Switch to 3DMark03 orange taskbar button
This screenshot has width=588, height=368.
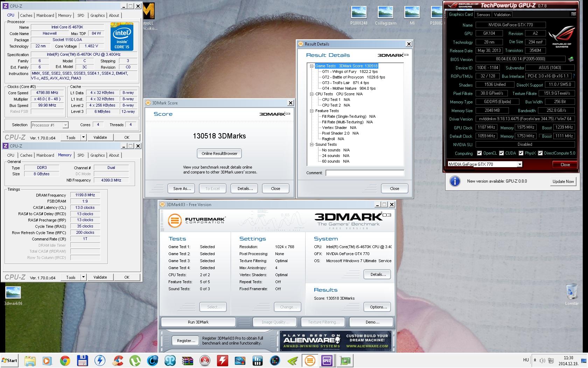tap(310, 361)
